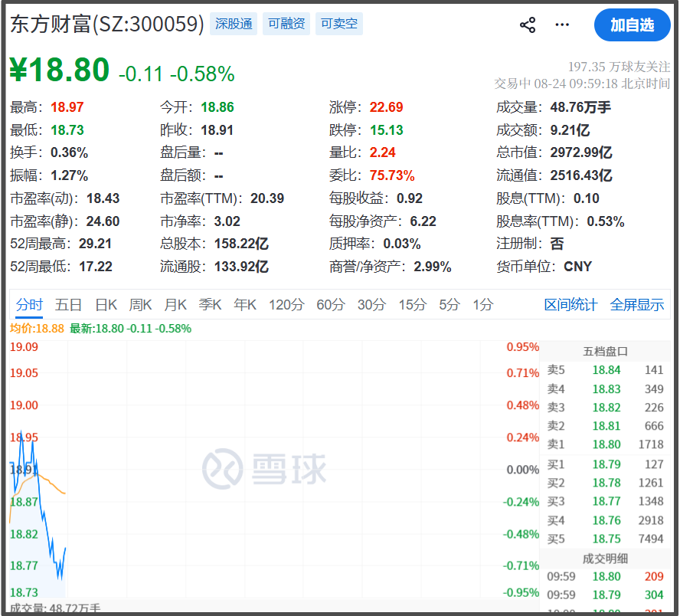This screenshot has height=616, width=680.
Task: Click the 买1 order row at 18.79
Action: tap(606, 464)
